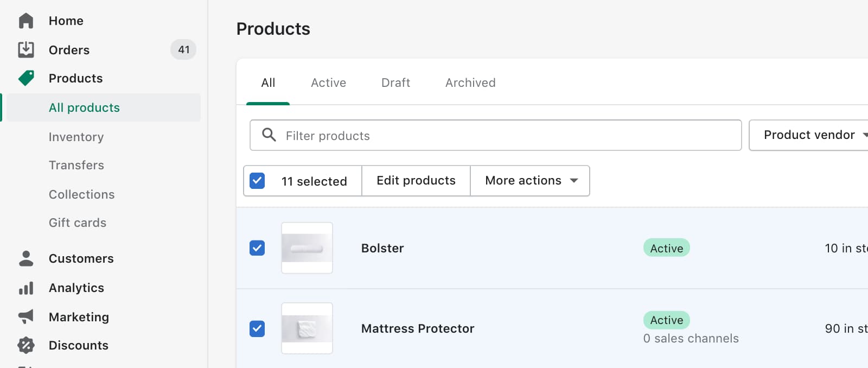The image size is (868, 368).
Task: Uncheck the select-all checkbox beside 11 selected
Action: [x=257, y=181]
